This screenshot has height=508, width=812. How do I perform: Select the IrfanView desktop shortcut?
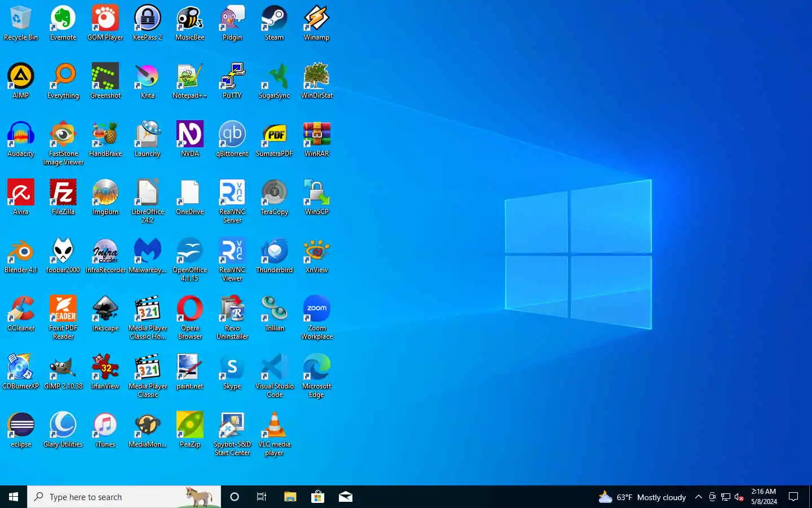105,372
